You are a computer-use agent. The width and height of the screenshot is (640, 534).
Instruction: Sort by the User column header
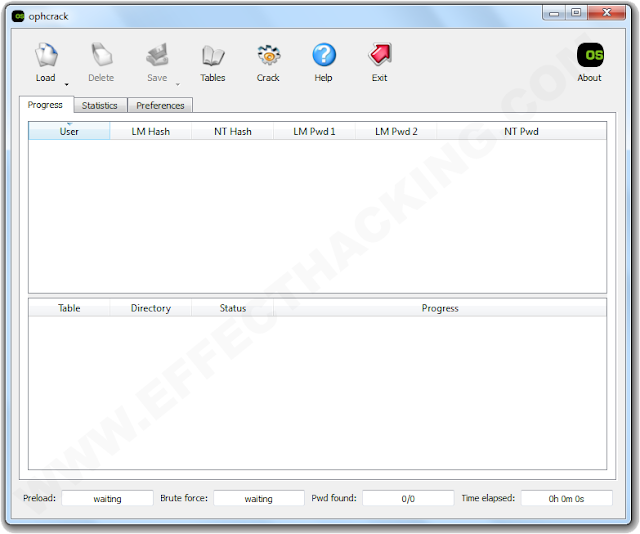click(69, 131)
